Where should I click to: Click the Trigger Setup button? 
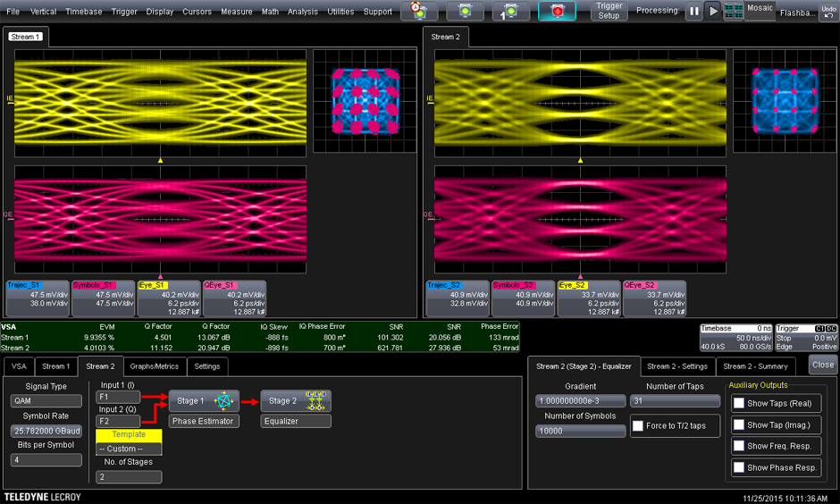click(x=609, y=12)
